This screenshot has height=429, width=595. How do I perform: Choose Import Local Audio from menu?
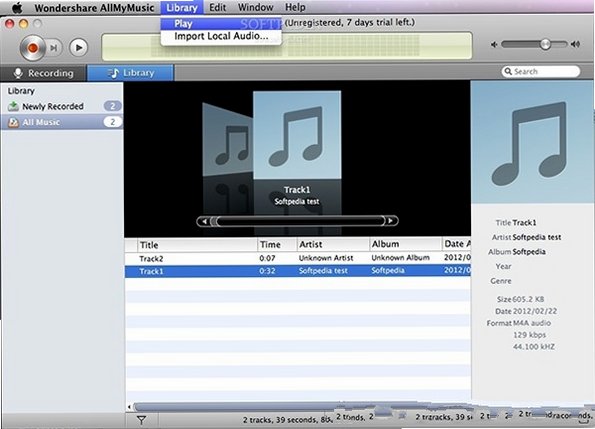(221, 36)
